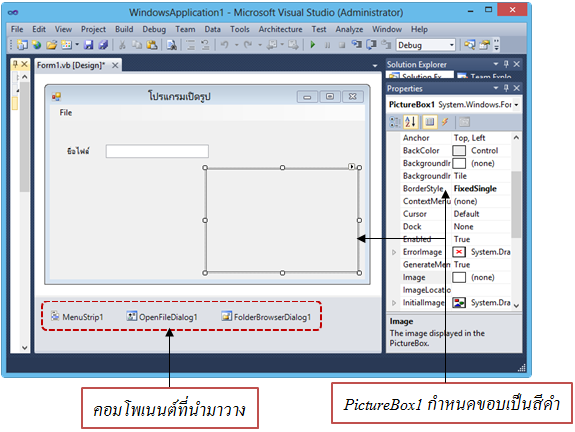Open the File menu in Visual Studio
The height and width of the screenshot is (432, 575).
[x=17, y=29]
